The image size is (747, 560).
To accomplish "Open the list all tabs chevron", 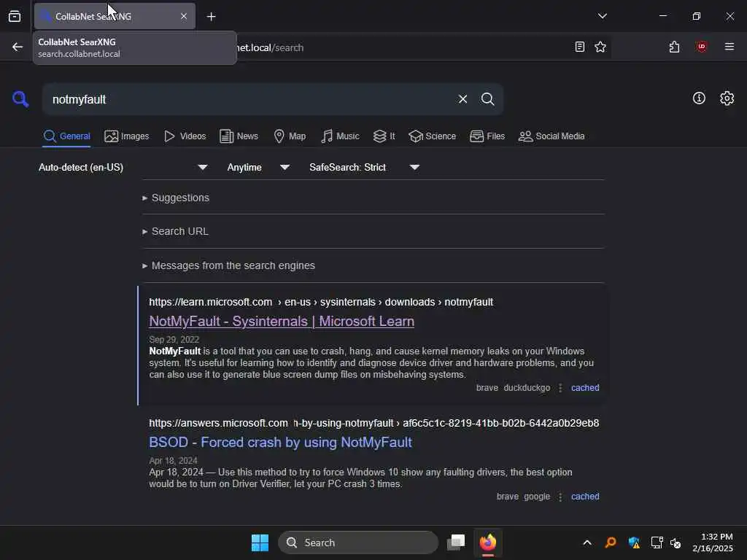I will (x=602, y=16).
